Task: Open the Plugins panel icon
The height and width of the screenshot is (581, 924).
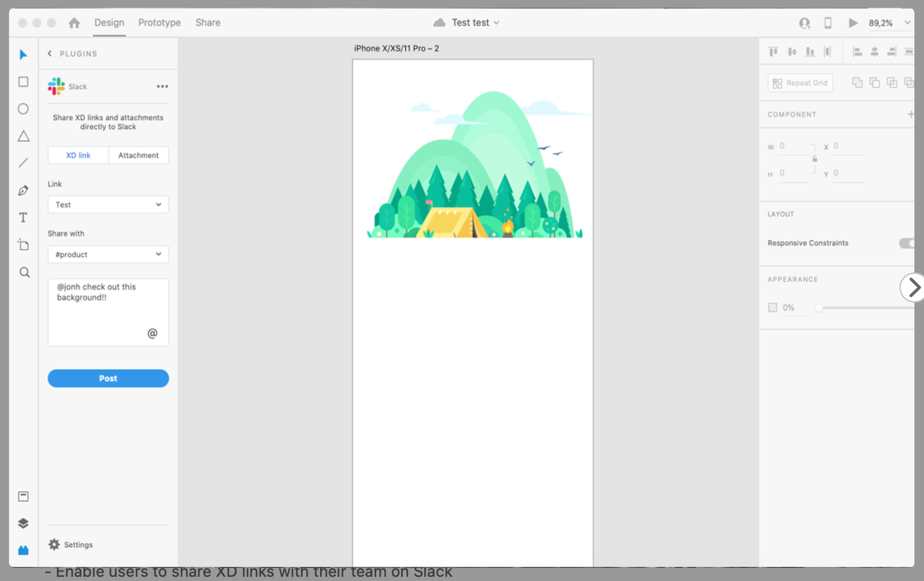Action: click(23, 550)
